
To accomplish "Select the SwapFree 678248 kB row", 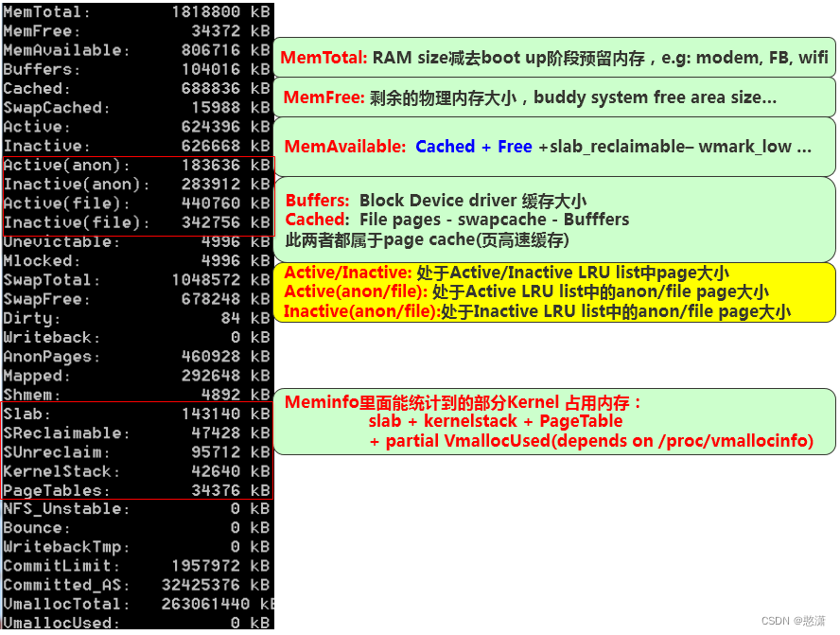I will pos(136,299).
